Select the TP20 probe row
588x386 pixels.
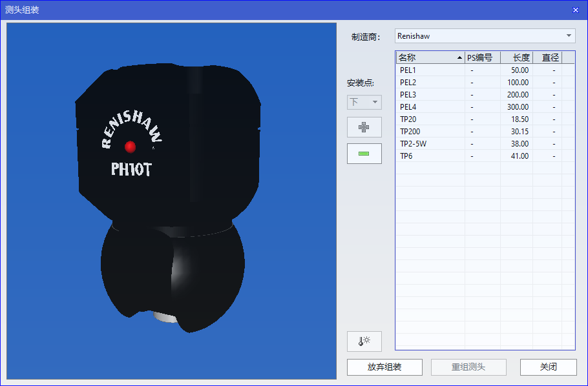(x=485, y=119)
